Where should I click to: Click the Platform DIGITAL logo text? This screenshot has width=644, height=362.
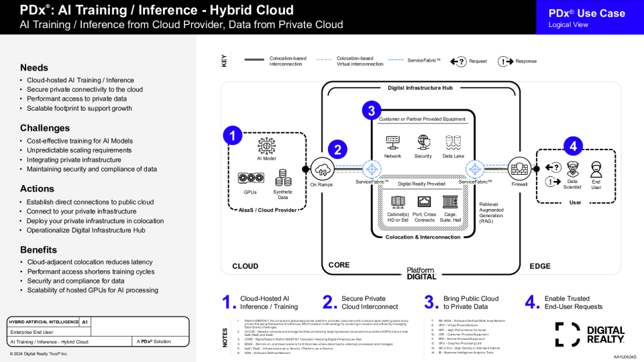[421, 274]
